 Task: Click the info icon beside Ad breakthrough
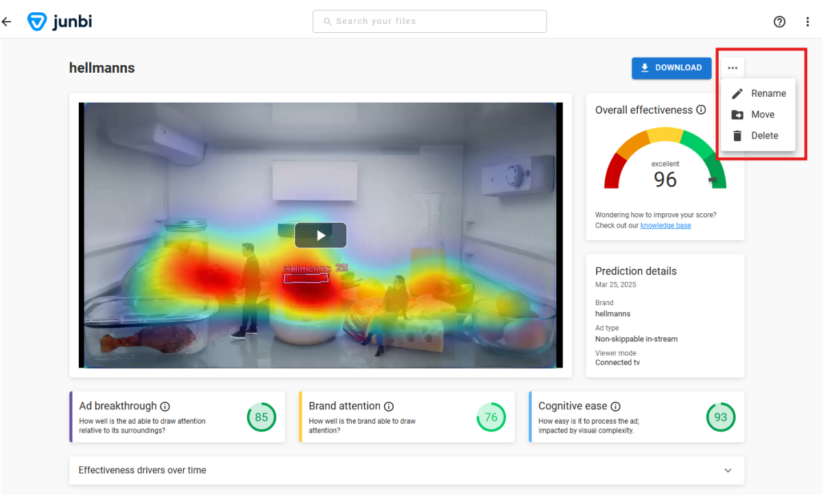point(165,406)
